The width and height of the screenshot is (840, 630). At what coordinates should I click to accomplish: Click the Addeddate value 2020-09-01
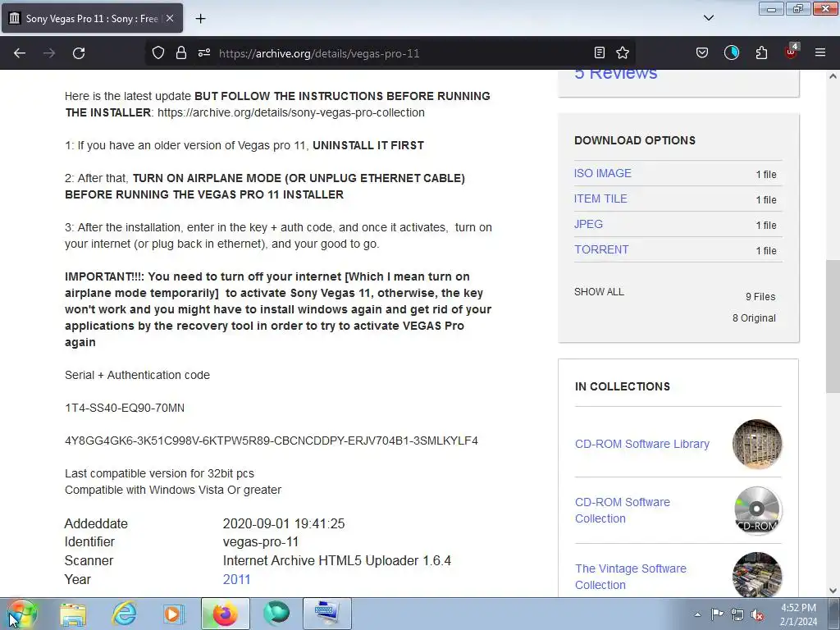point(283,523)
